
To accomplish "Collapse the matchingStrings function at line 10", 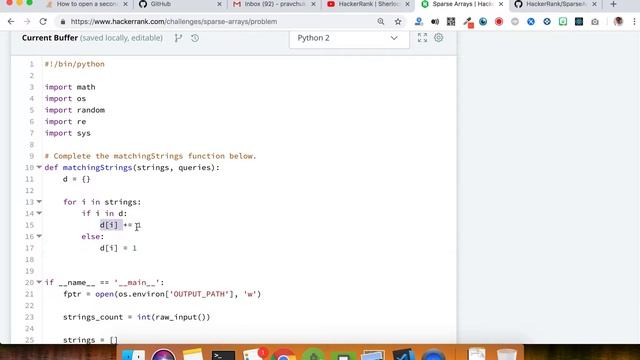I will tap(39, 167).
